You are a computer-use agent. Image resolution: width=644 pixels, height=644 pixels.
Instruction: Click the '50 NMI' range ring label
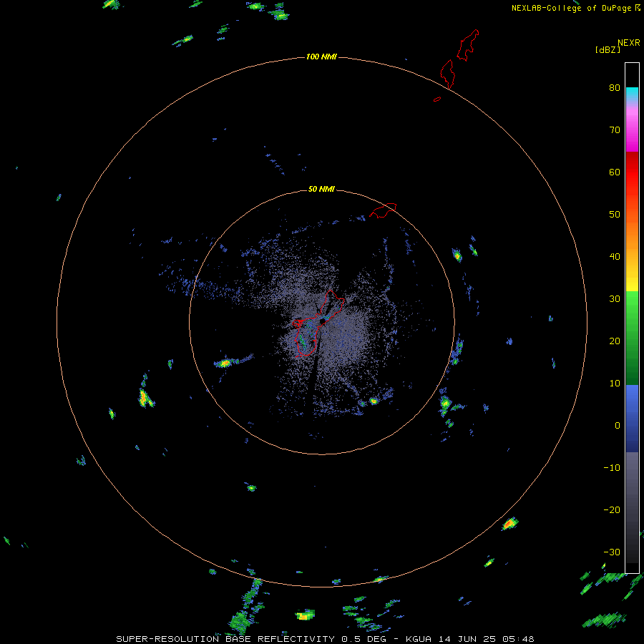[321, 190]
